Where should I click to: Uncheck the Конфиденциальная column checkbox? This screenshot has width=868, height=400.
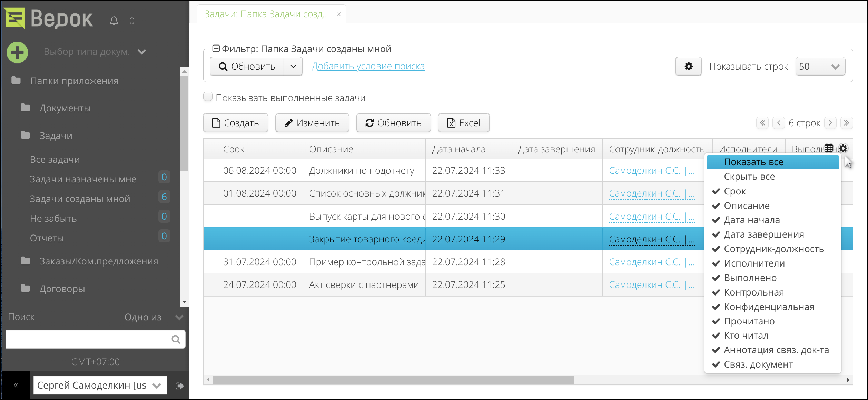tap(716, 307)
